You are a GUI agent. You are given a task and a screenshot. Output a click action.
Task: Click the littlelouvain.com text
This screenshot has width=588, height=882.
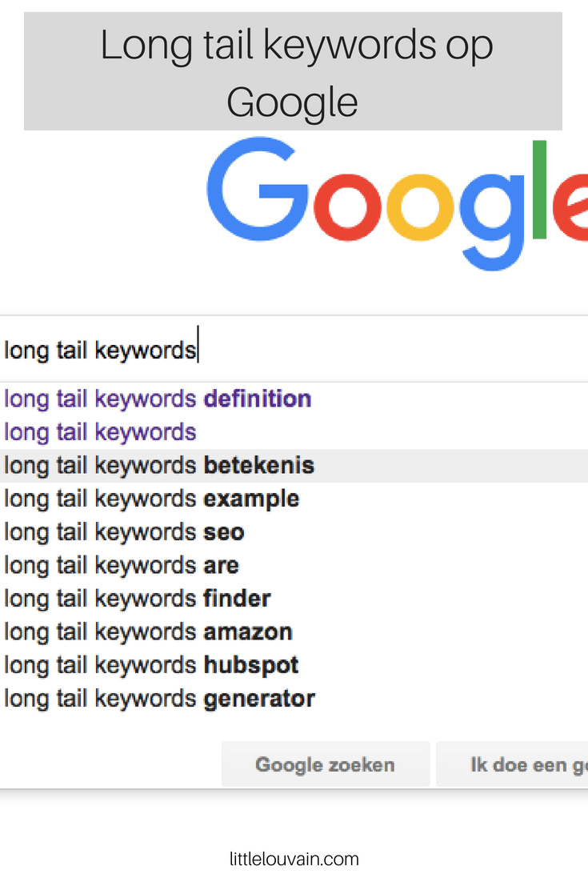click(294, 858)
